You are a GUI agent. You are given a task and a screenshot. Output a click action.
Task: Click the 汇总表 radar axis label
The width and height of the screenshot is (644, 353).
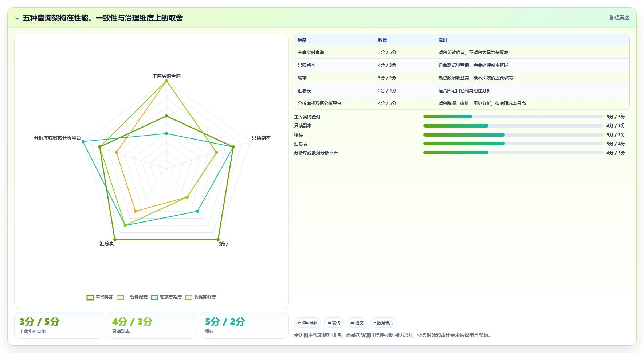click(107, 243)
